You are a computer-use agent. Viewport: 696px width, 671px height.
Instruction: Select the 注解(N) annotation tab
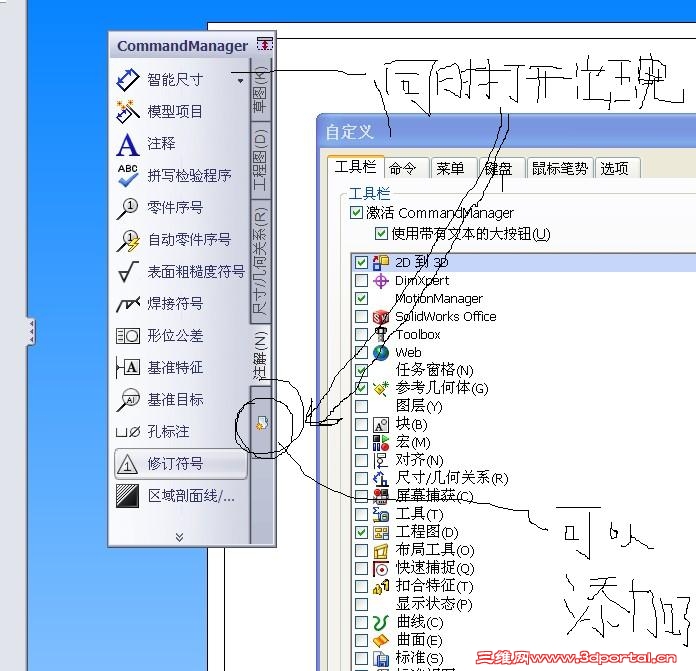261,355
